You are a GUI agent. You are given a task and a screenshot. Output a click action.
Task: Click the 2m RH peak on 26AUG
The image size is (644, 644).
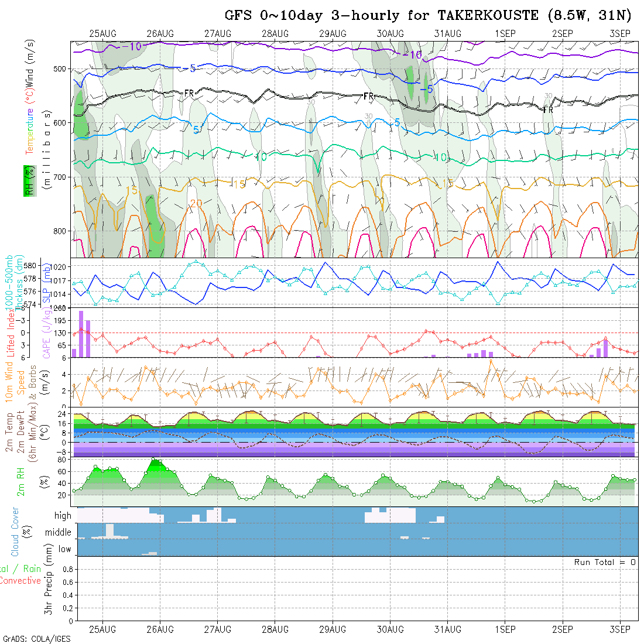pyautogui.click(x=153, y=460)
